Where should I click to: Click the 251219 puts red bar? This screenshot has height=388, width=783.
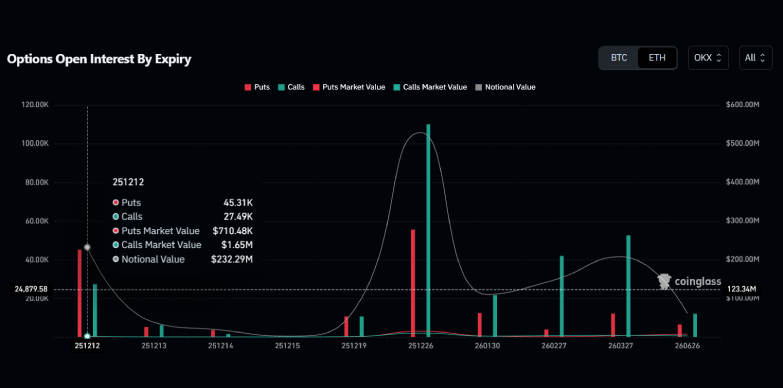pos(346,327)
